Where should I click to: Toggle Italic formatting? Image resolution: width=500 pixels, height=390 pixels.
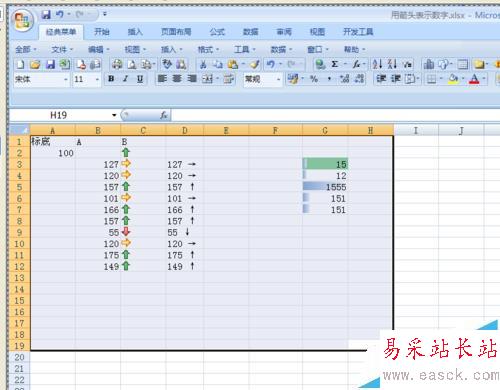[126, 79]
